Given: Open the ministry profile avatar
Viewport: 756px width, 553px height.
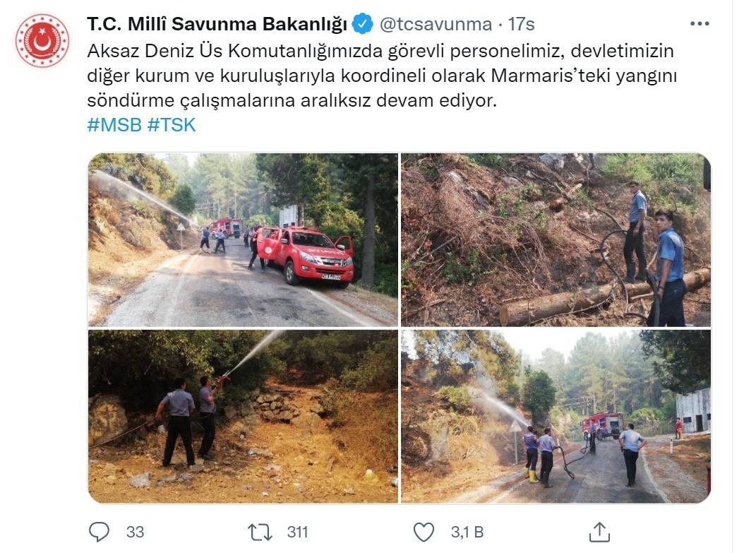Looking at the screenshot, I should (x=42, y=40).
